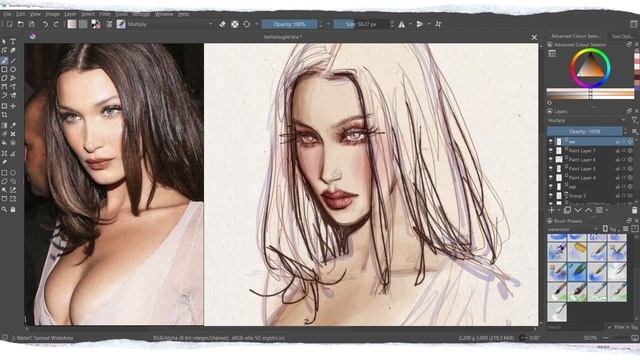Open the layer blending mode dropdown
This screenshot has height=360, width=640.
[x=586, y=120]
